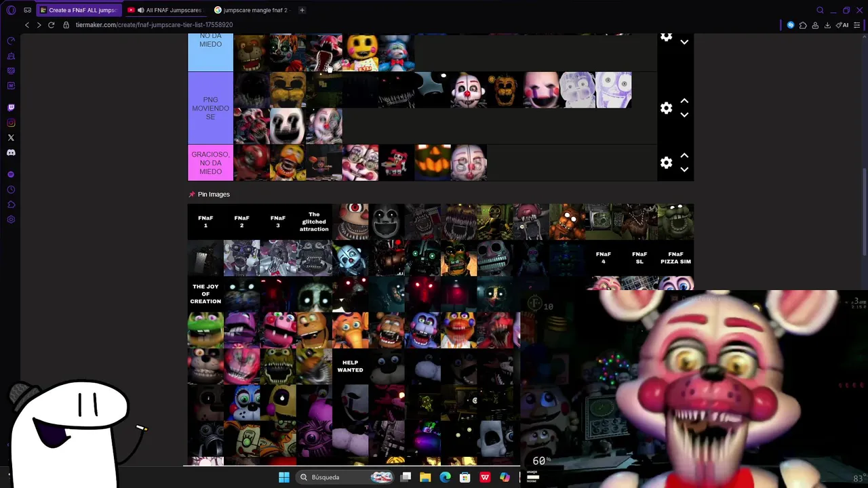Open the Opera AI assistant button

pyautogui.click(x=844, y=25)
